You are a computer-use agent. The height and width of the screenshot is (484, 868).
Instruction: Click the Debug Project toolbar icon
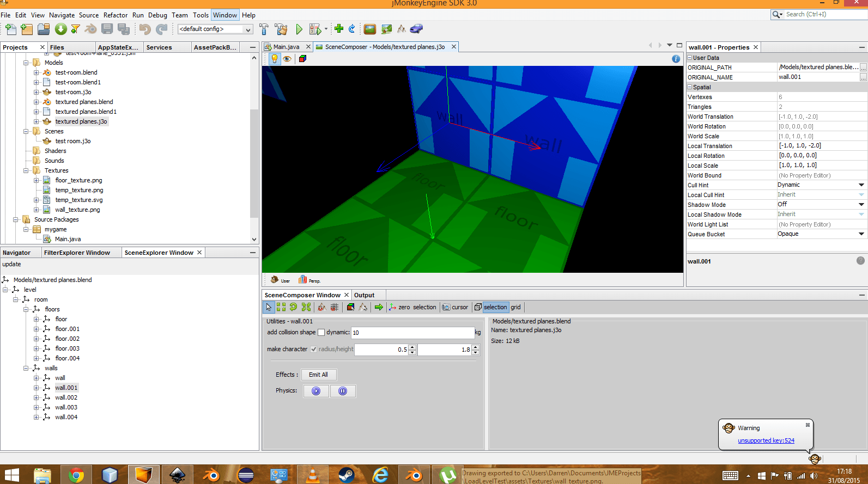pyautogui.click(x=315, y=29)
